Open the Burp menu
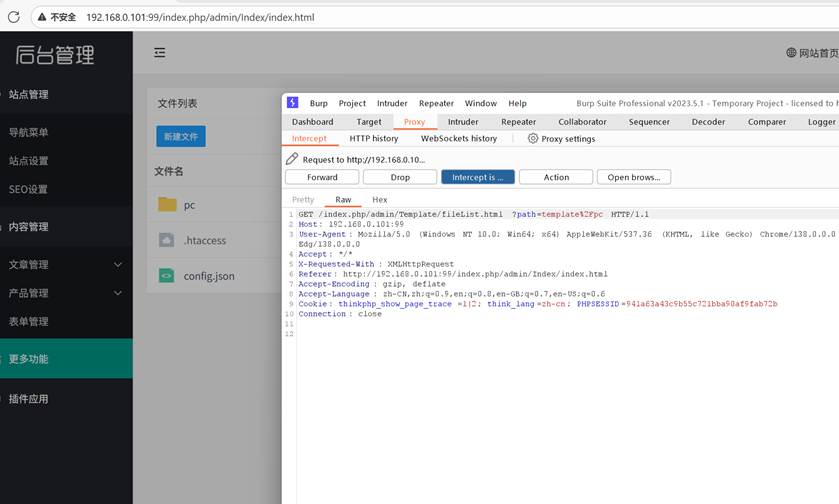Screen dimensions: 839x504 (x=318, y=103)
